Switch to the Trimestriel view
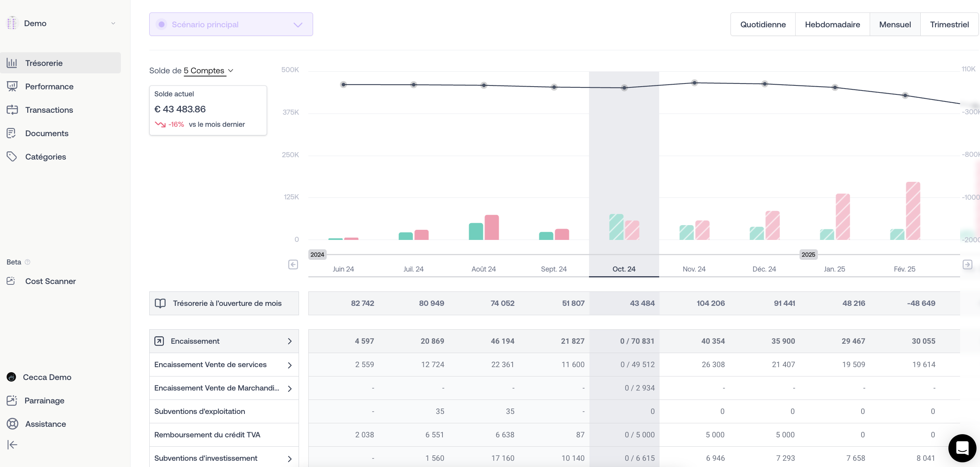 pyautogui.click(x=949, y=25)
